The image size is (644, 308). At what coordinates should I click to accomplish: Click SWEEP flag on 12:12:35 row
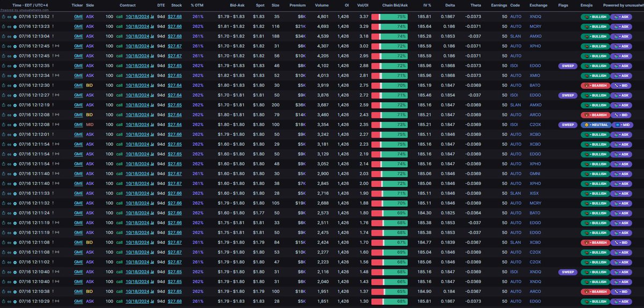pos(567,65)
